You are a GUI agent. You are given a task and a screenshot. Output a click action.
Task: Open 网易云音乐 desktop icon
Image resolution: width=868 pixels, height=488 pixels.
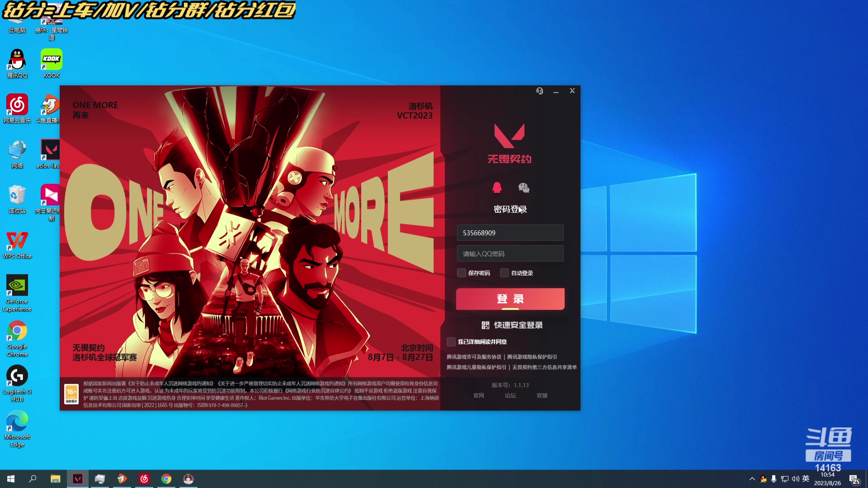point(17,109)
